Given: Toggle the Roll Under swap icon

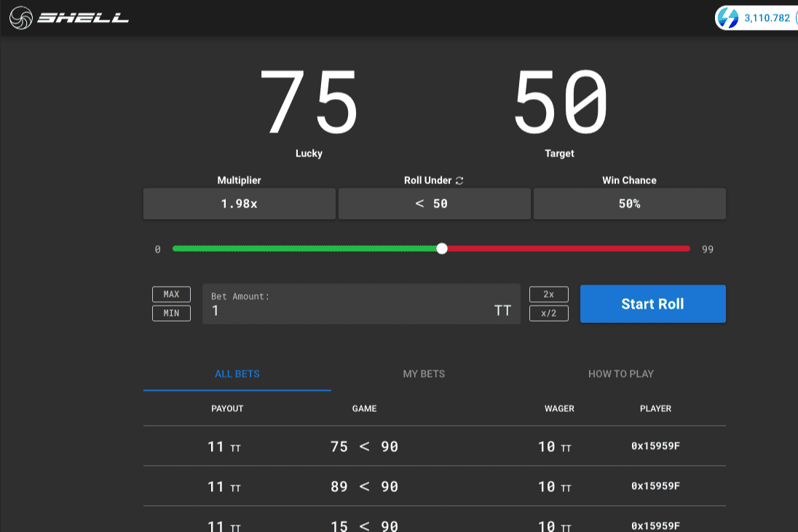Looking at the screenshot, I should [459, 180].
